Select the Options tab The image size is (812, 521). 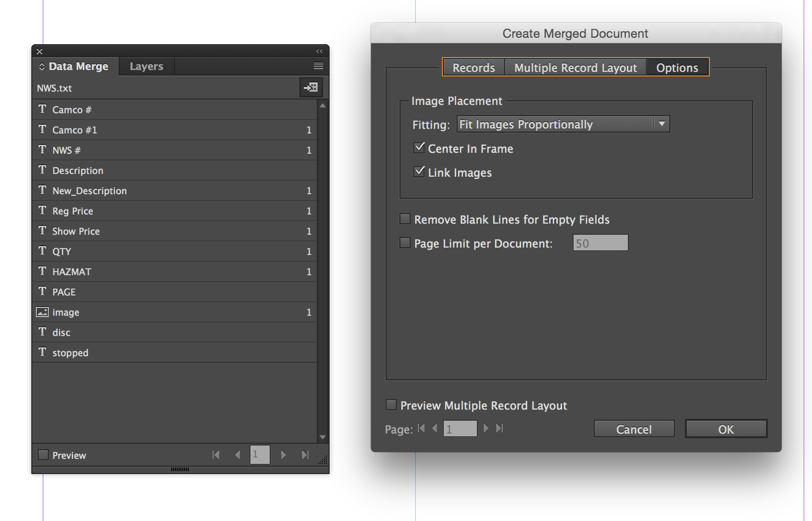(x=677, y=68)
